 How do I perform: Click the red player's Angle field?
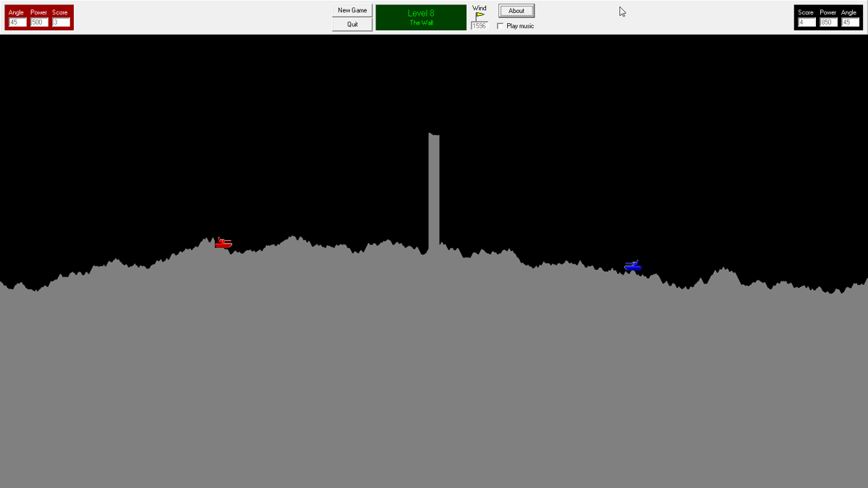pos(17,22)
